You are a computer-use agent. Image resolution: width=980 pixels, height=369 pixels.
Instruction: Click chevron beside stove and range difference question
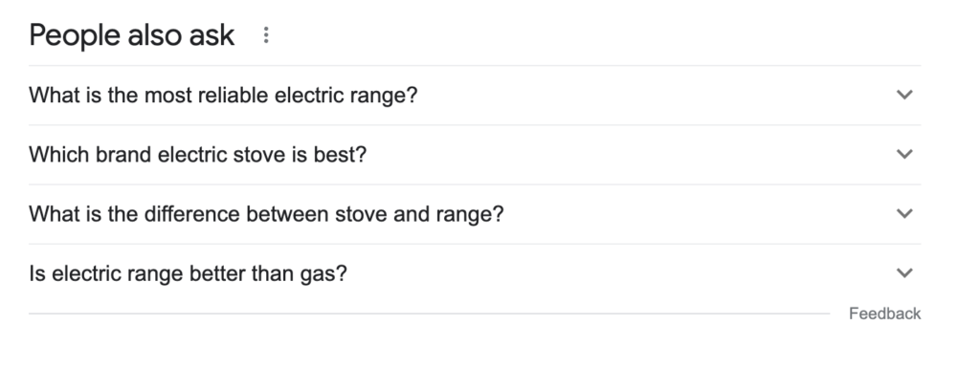click(x=904, y=213)
